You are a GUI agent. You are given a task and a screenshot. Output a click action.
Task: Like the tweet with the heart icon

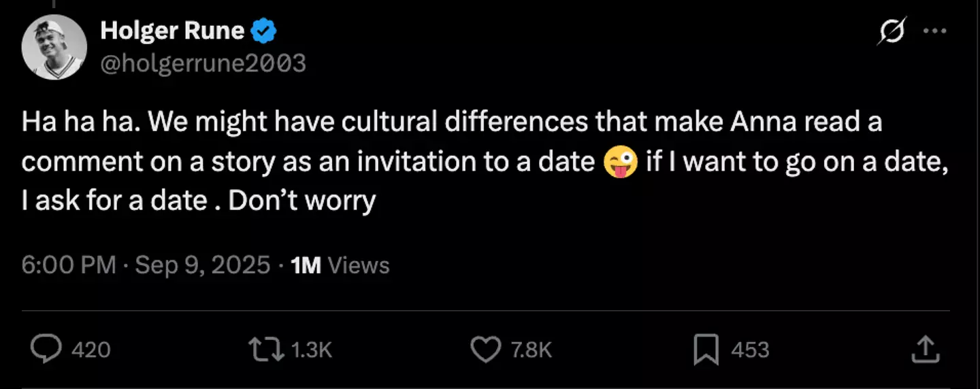coord(486,350)
